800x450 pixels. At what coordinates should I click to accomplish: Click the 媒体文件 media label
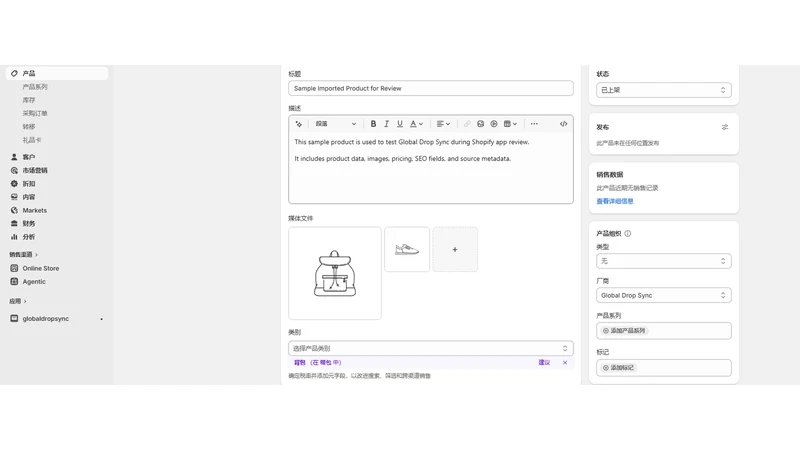point(301,218)
